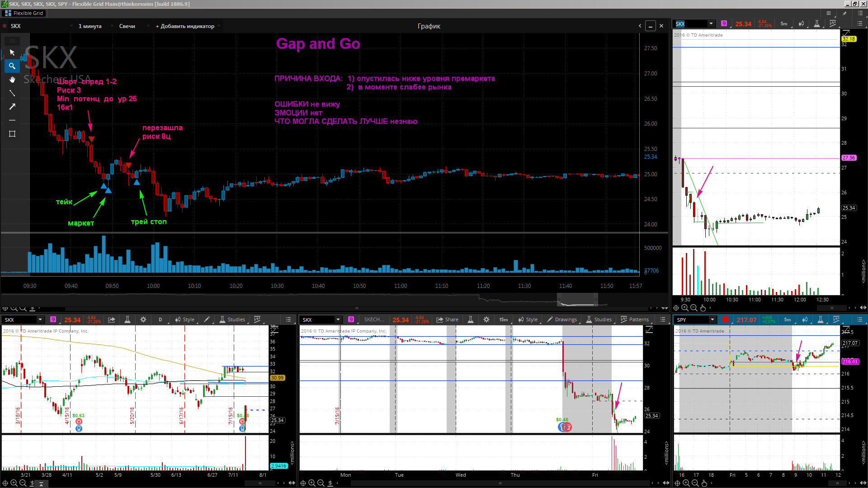Select the rectangle drawing tool

(x=12, y=134)
